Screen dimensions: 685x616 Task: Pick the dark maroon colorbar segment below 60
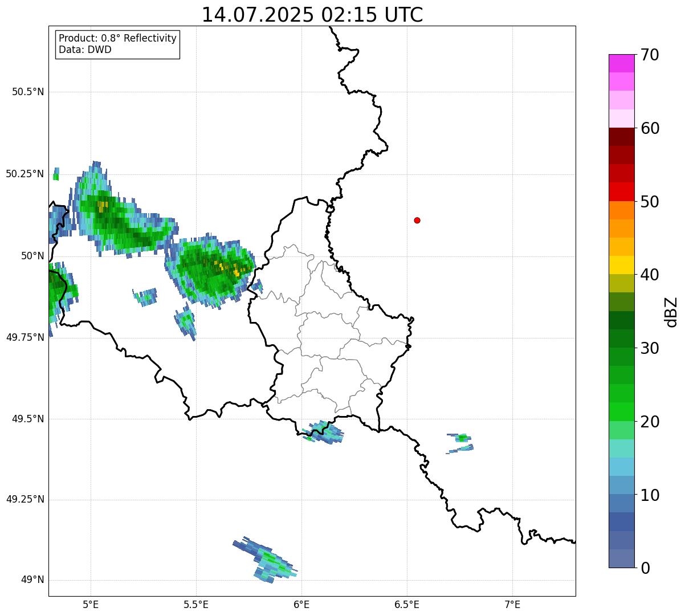[621, 137]
